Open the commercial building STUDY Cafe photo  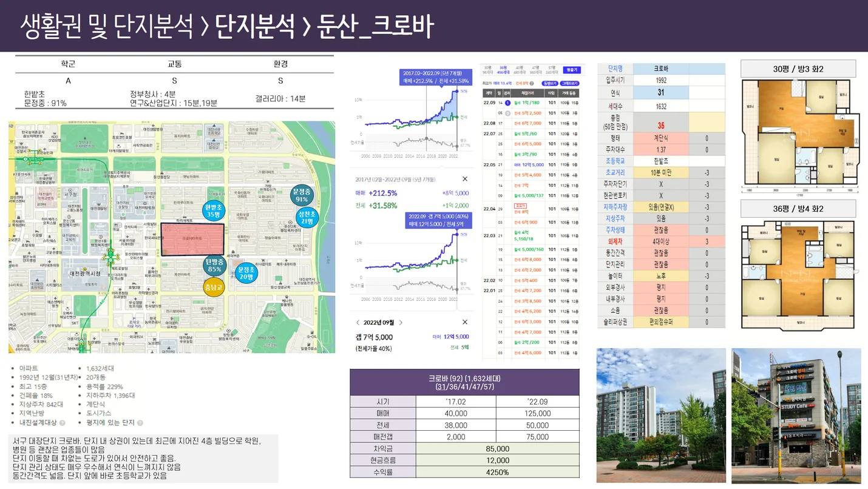pos(796,415)
